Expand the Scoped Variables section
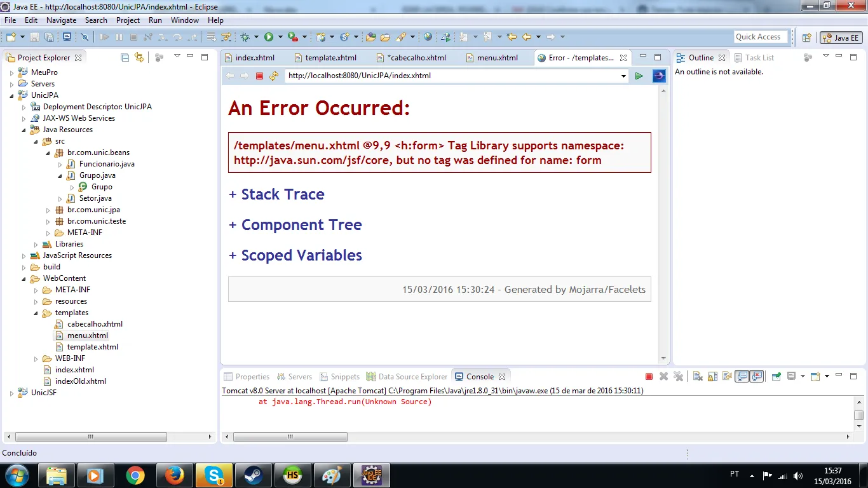This screenshot has height=488, width=868. (x=295, y=255)
